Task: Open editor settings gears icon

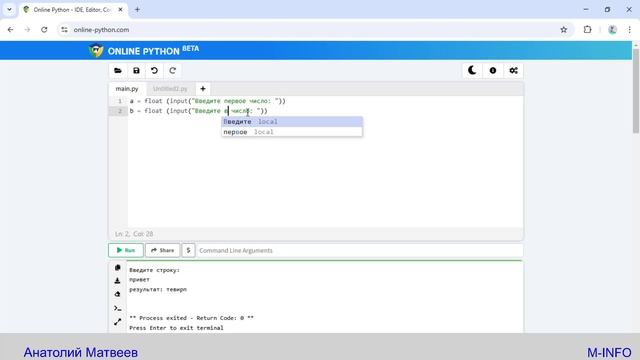Action: pos(513,71)
